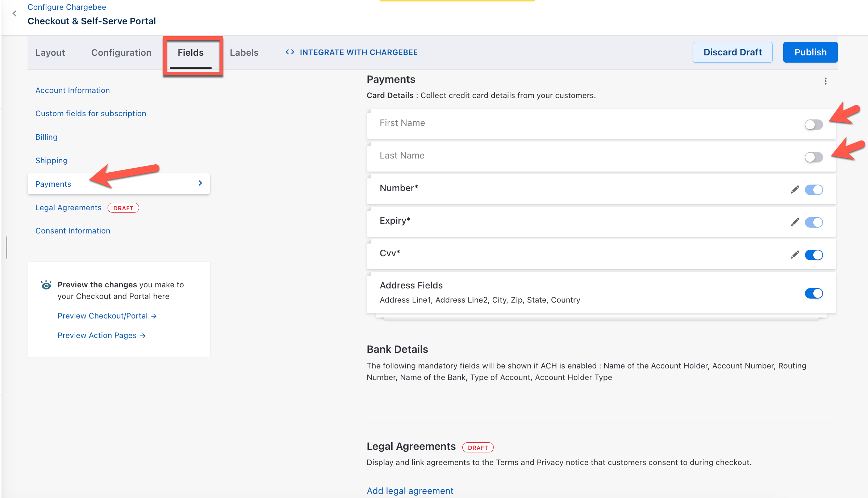Enable the First Name toggle

pyautogui.click(x=814, y=125)
